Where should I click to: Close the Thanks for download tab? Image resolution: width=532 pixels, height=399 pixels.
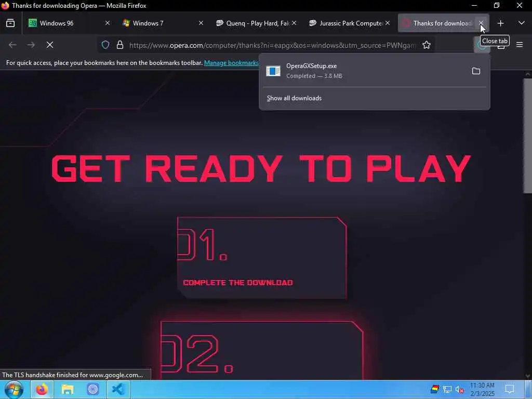click(481, 23)
